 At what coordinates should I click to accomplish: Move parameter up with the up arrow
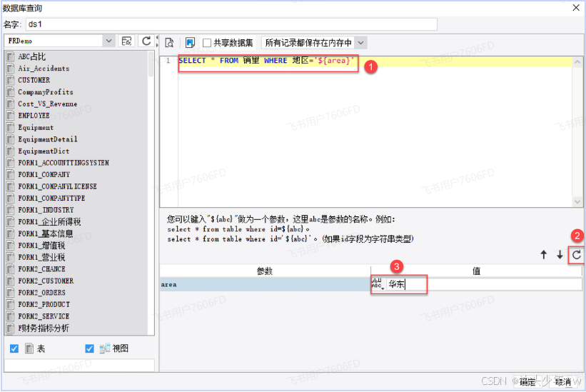[x=544, y=255]
